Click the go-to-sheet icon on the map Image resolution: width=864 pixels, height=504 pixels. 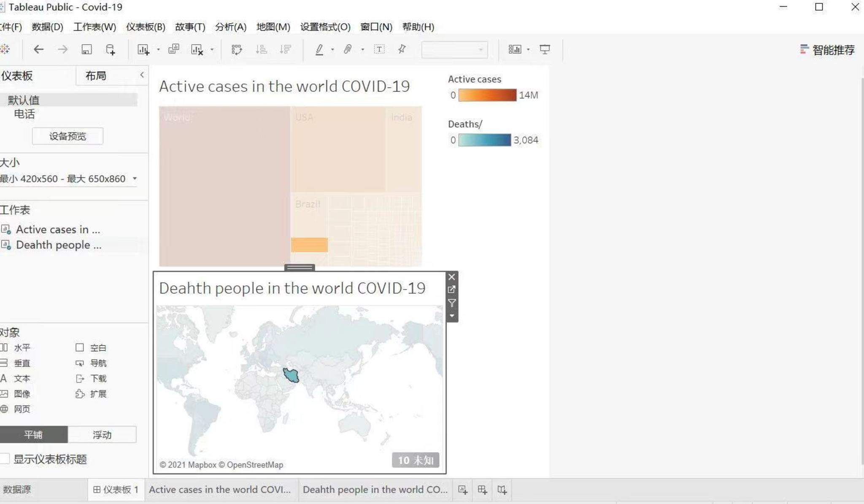452,290
